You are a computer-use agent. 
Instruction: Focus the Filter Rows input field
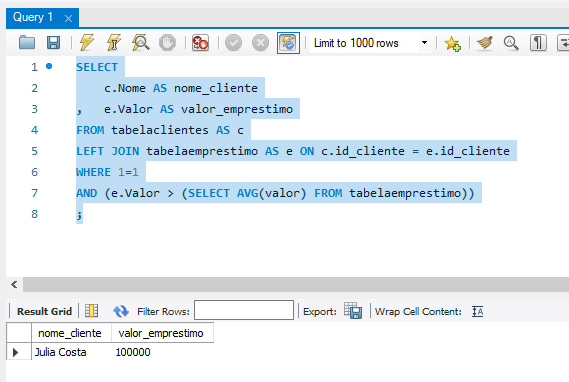244,310
